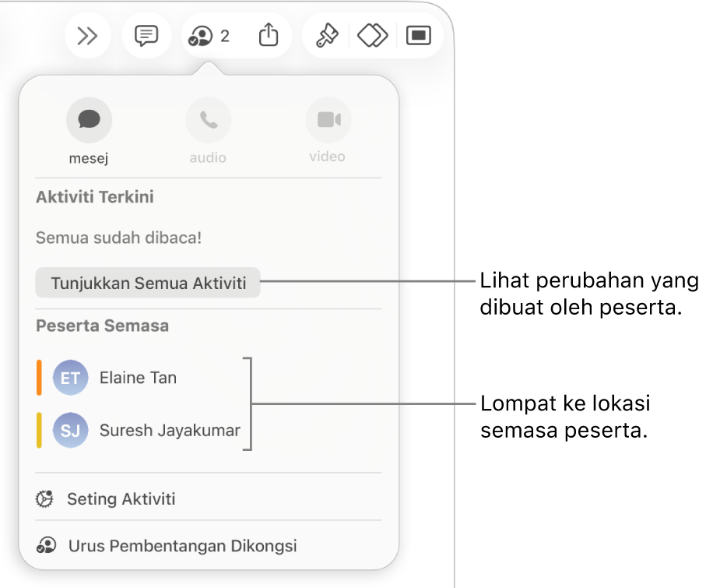Jump to Elaine Tan's location
The width and height of the screenshot is (706, 588).
click(138, 378)
